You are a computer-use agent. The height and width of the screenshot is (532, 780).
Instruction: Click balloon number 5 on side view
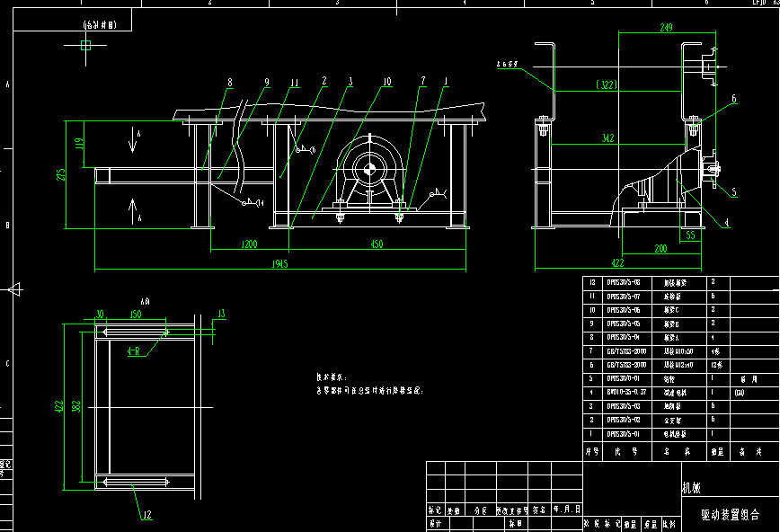(734, 192)
